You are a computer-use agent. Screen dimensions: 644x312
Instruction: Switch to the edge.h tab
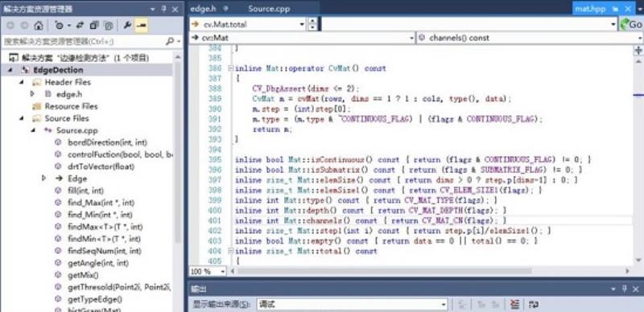click(x=203, y=9)
